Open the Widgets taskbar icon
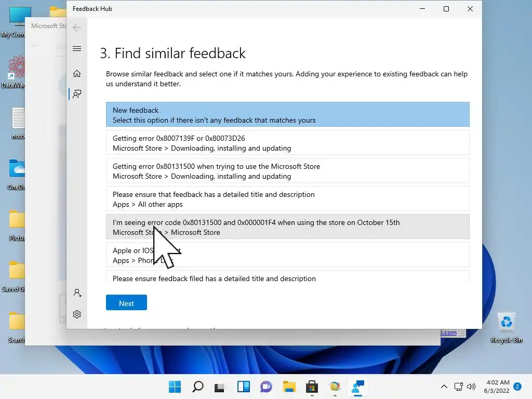This screenshot has height=399, width=532. [x=243, y=387]
